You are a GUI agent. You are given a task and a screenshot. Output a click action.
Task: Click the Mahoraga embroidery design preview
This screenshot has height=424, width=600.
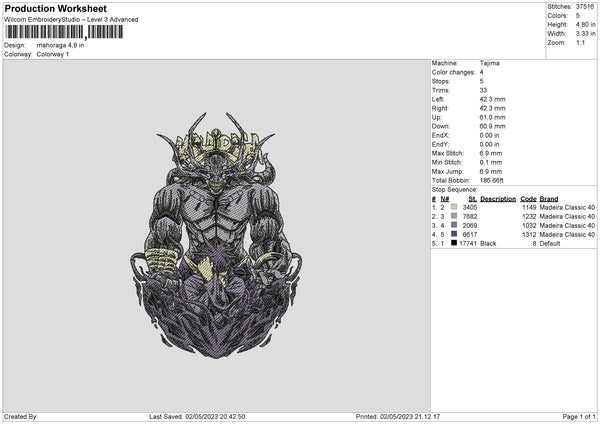coord(216,236)
